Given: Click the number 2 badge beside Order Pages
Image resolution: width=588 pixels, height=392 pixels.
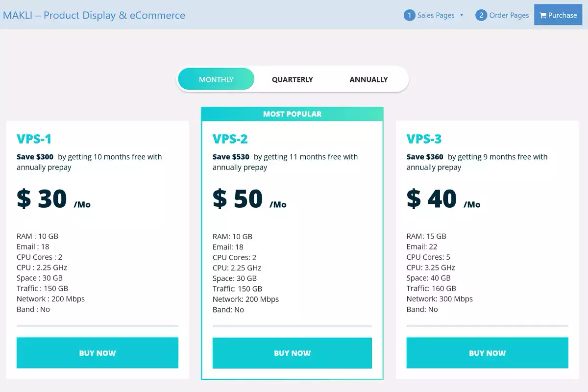Looking at the screenshot, I should [x=481, y=15].
